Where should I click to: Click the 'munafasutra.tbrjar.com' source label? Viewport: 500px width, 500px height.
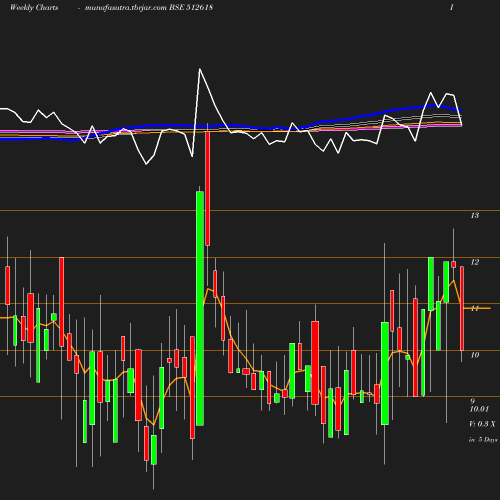(x=126, y=7)
